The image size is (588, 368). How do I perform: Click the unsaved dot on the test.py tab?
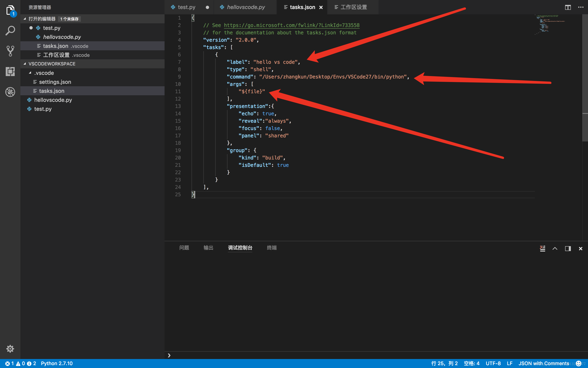click(207, 7)
